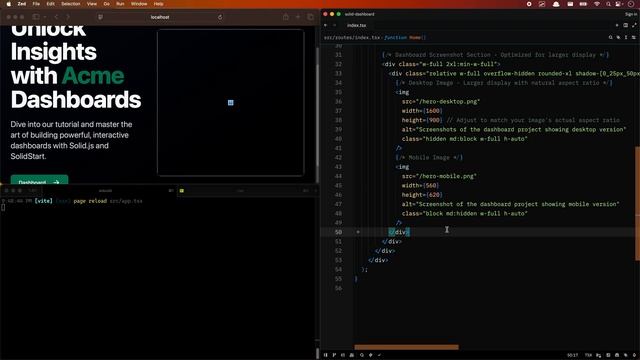The image size is (640, 360).
Task: Open the Go menu
Action: coord(107,4)
